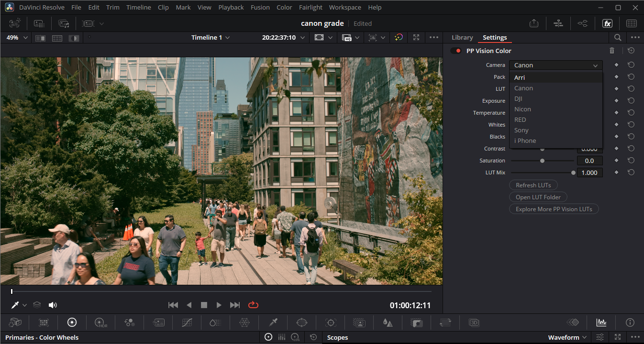Open the Sizing palette
The width and height of the screenshot is (644, 344).
[x=445, y=322]
